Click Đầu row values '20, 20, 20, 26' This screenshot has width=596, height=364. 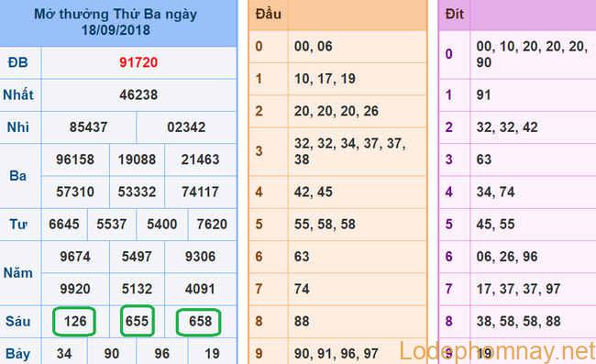[337, 111]
